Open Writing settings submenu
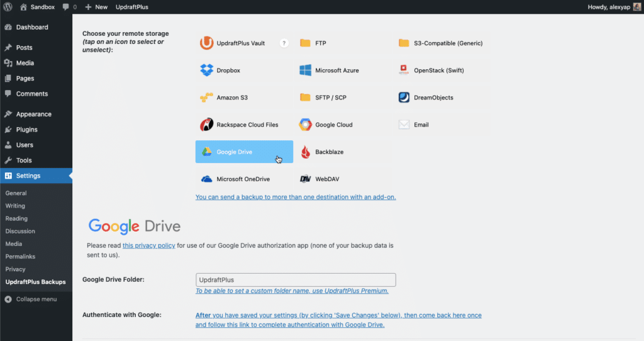Screen dimensions: 644x341 [15, 206]
